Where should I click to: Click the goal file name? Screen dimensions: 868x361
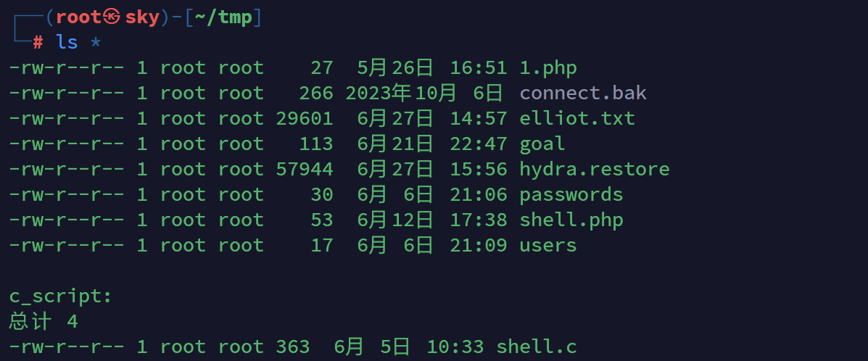542,144
